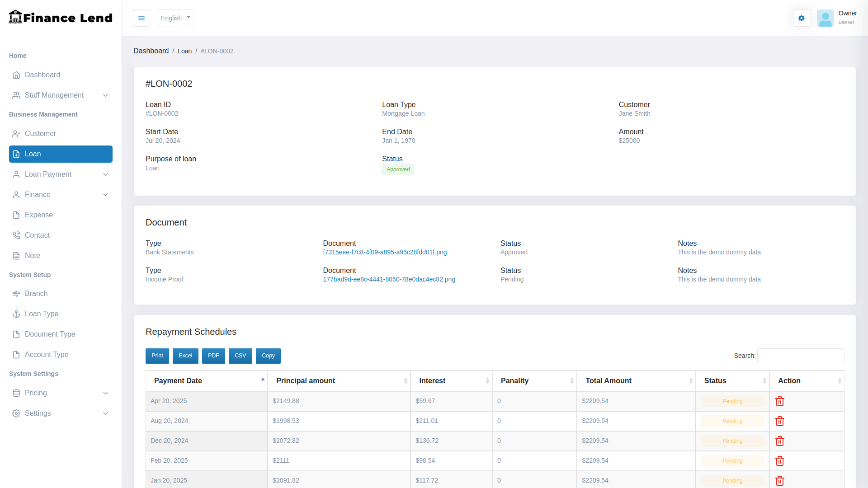Open Contact page in sidebar

pos(37,235)
